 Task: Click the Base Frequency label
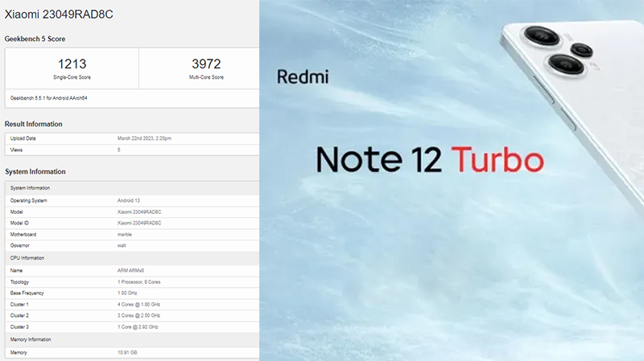pos(27,293)
